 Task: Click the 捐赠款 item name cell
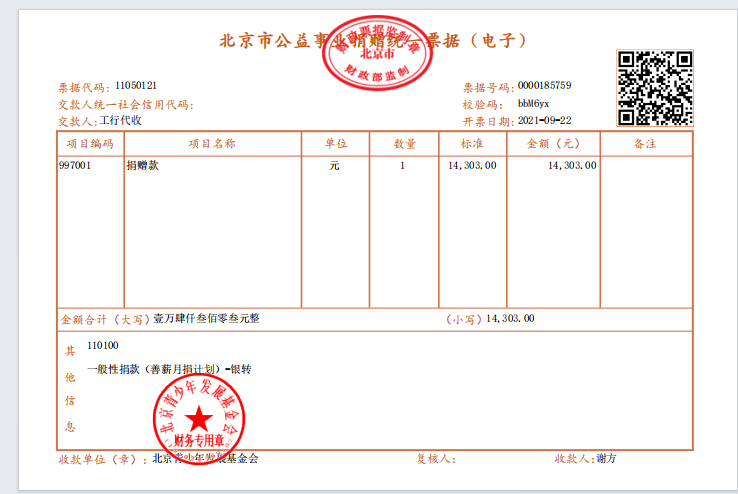coord(142,166)
